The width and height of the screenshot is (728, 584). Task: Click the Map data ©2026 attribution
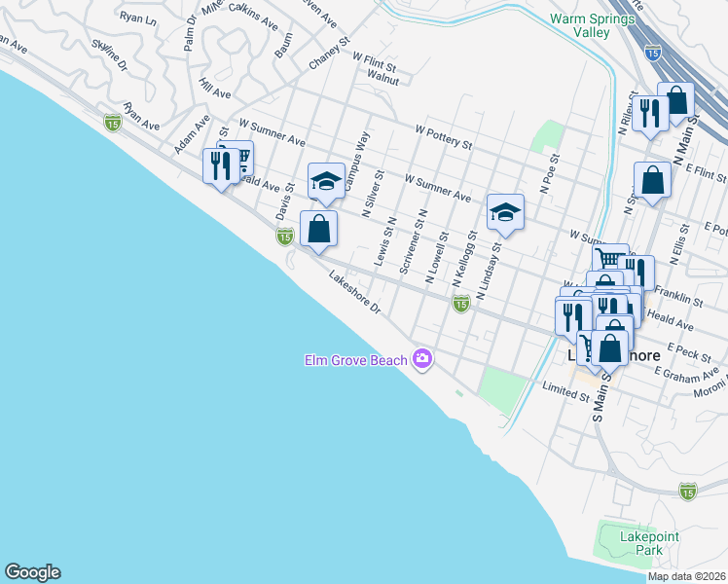pos(687,576)
